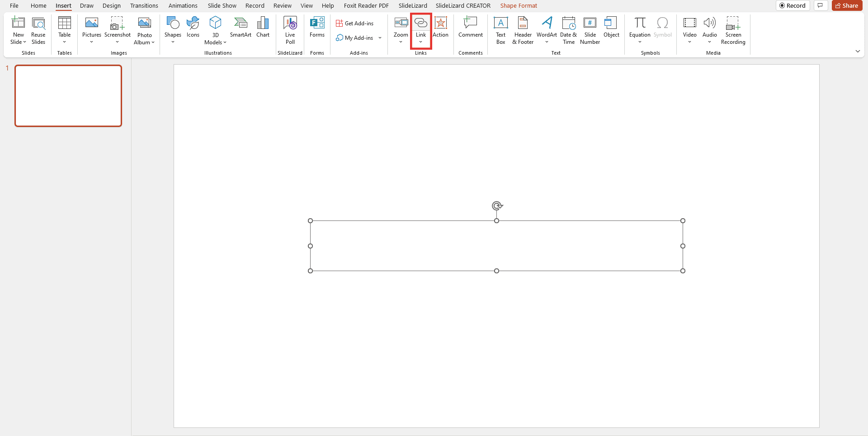Insert a Text Box

[x=501, y=30]
